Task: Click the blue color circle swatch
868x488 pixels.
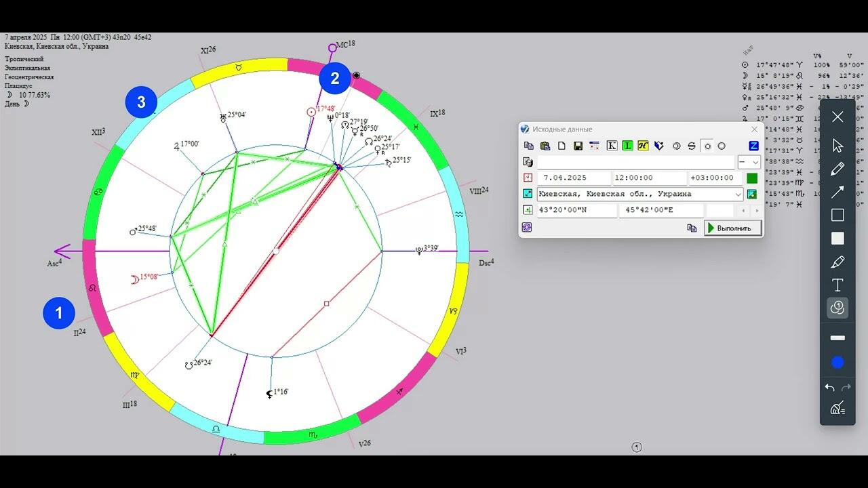Action: [837, 363]
